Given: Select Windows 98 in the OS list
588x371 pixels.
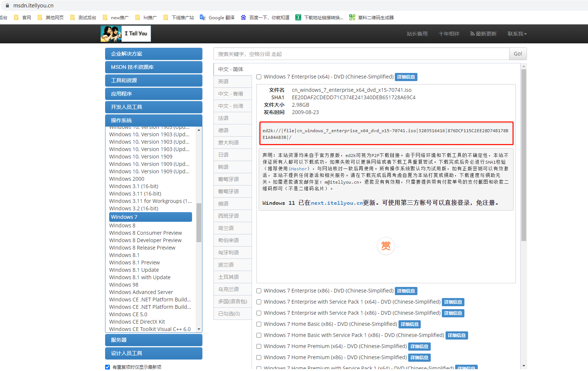Looking at the screenshot, I should click(124, 285).
